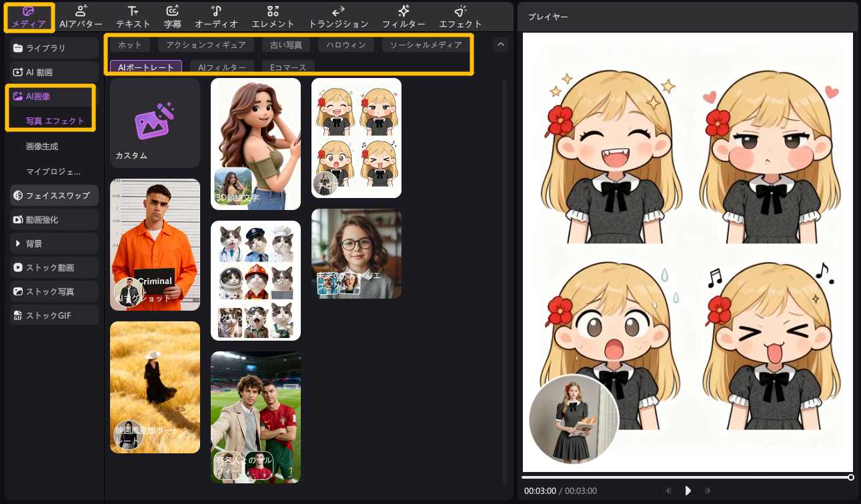Open the フィルター panel
This screenshot has height=504, width=861.
point(403,17)
